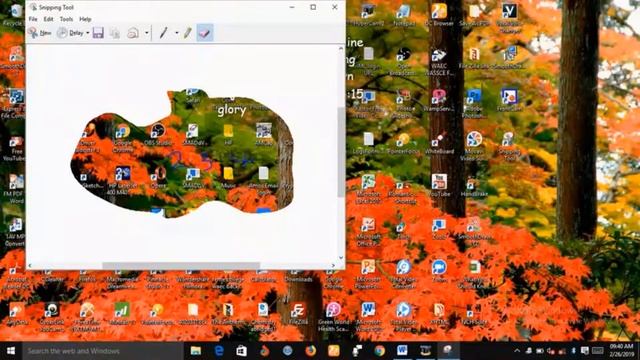Open the Edit menu
Screen dimensions: 640x360
point(49,19)
